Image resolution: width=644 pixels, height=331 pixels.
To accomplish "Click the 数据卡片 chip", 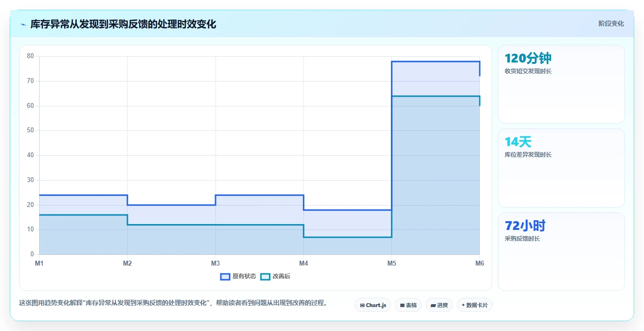I will pyautogui.click(x=474, y=305).
